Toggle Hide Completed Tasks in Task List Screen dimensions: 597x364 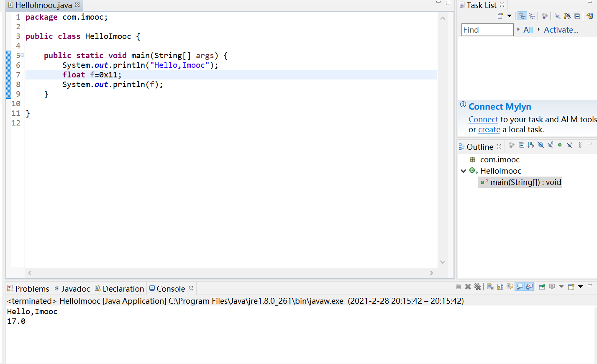click(x=558, y=16)
